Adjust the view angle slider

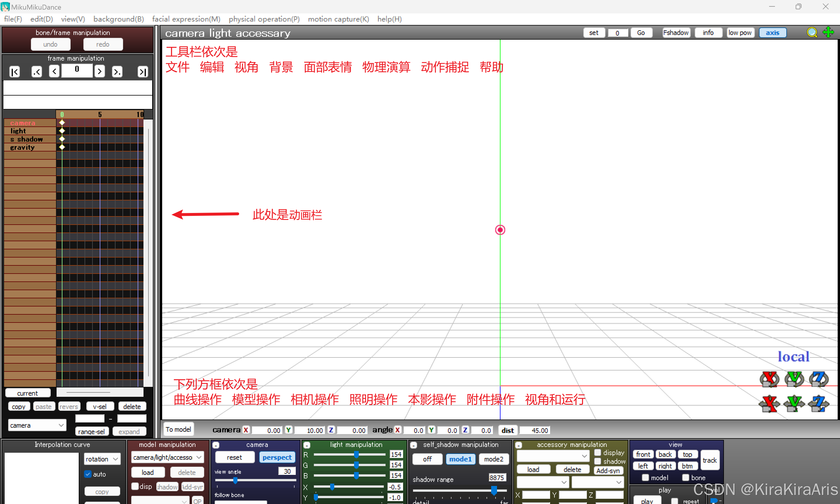tap(235, 480)
